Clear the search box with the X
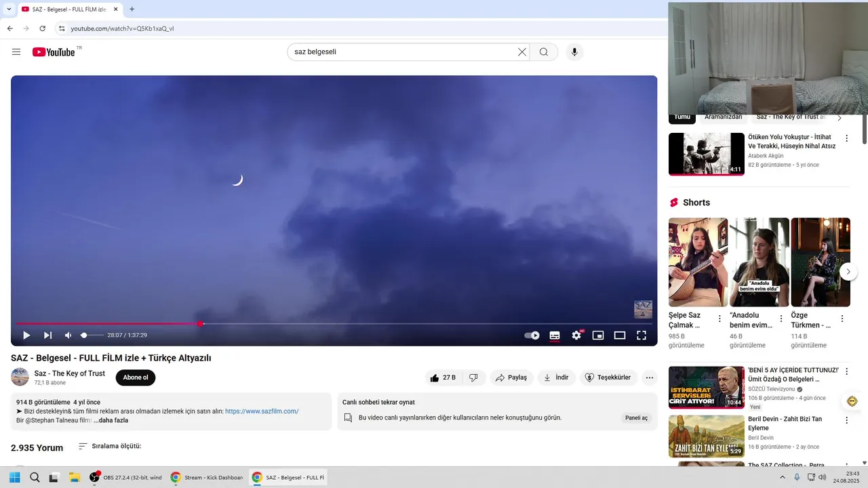 tap(522, 52)
